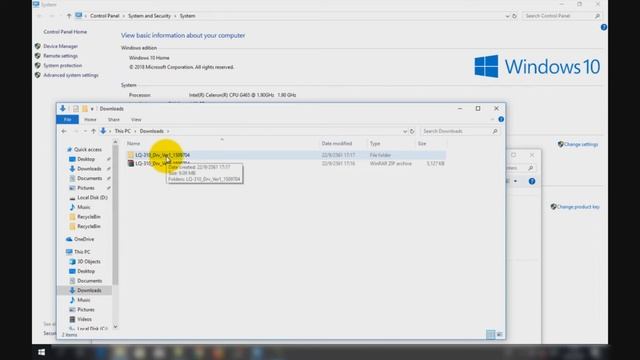640x360 pixels.
Task: Open pinned Downloads under Quick access
Action: (89, 169)
